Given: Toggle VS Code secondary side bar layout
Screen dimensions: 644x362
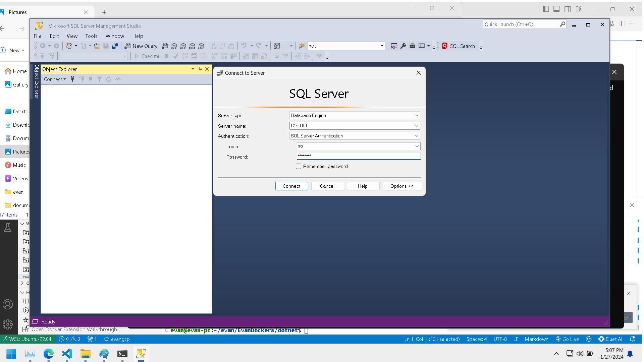Looking at the screenshot, I should [x=568, y=9].
